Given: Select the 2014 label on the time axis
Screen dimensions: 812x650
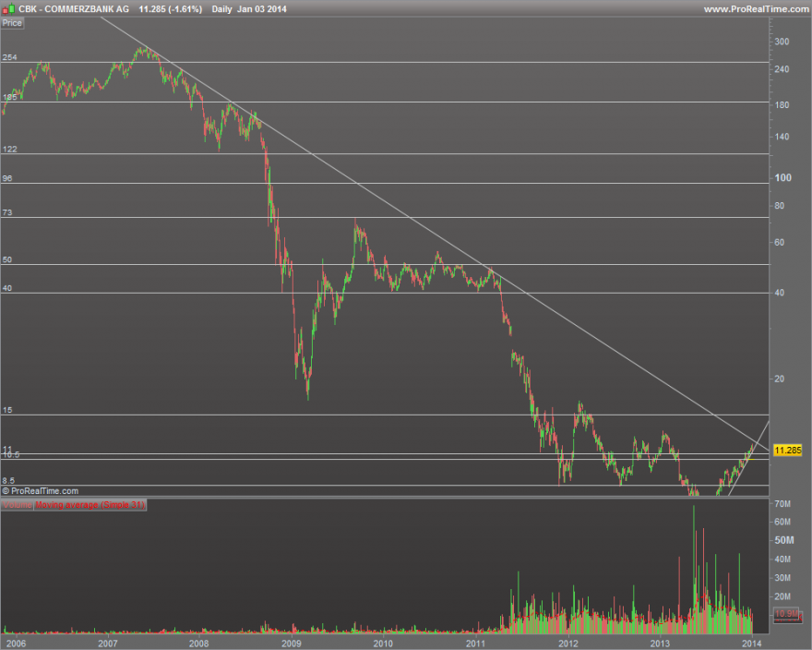Looking at the screenshot, I should pos(752,644).
